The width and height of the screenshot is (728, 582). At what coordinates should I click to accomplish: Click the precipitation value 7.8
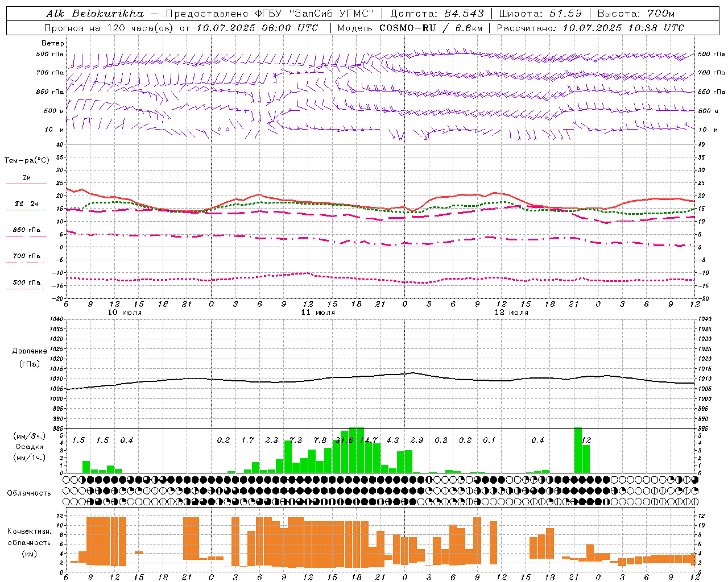tap(320, 440)
